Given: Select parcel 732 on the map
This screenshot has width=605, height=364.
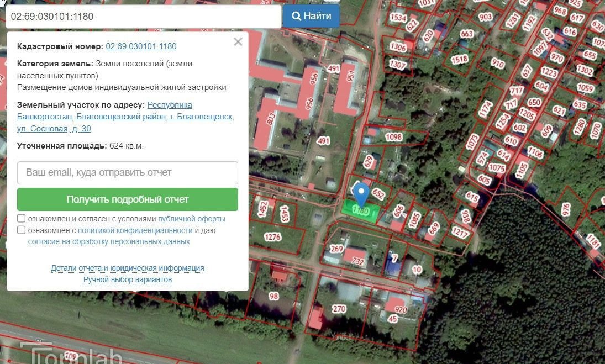Looking at the screenshot, I should coord(358,261).
